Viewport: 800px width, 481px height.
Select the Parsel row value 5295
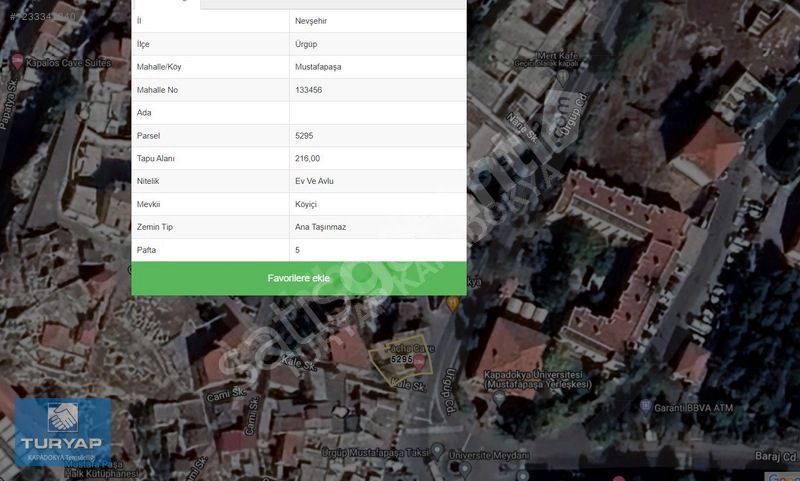pos(305,136)
